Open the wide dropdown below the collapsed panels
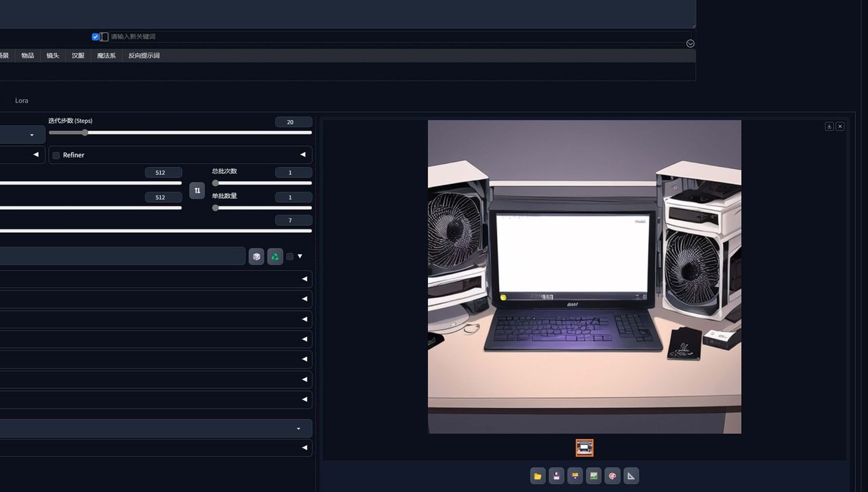The height and width of the screenshot is (492, 868). pyautogui.click(x=156, y=428)
